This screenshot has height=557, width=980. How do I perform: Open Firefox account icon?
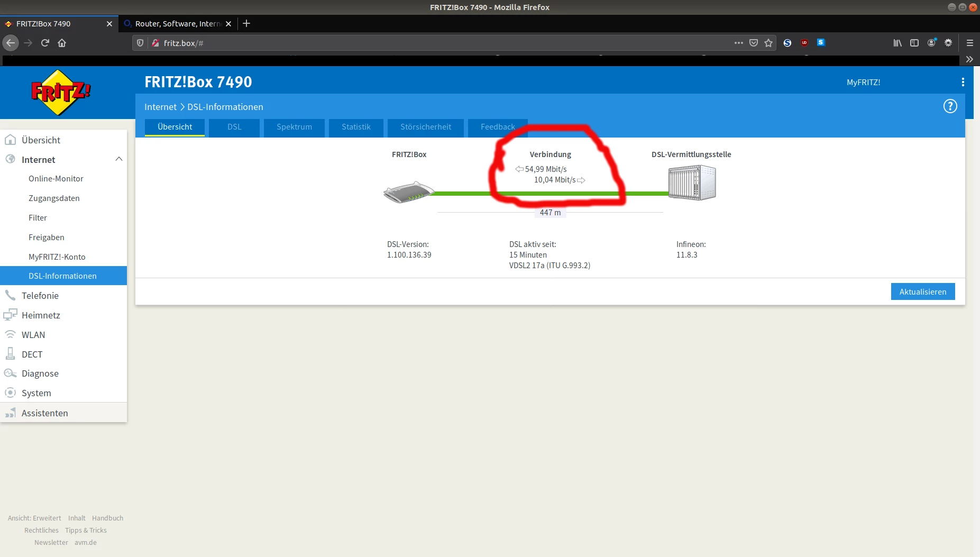(x=931, y=43)
